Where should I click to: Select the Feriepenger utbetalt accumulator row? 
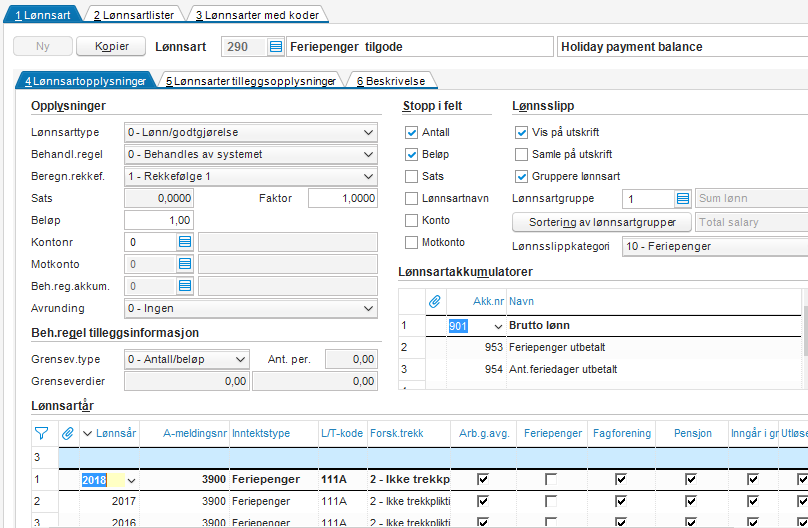[x=601, y=347]
